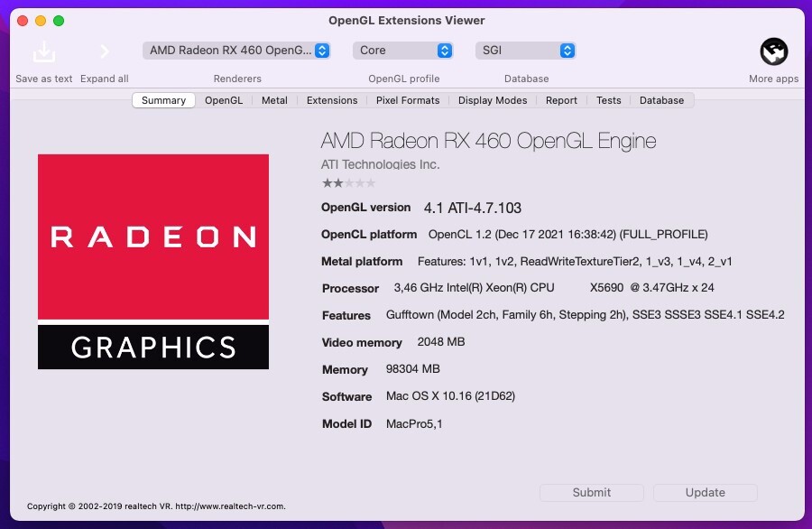This screenshot has width=812, height=529.
Task: Click the 'OpenGL version' field label
Action: 365,208
